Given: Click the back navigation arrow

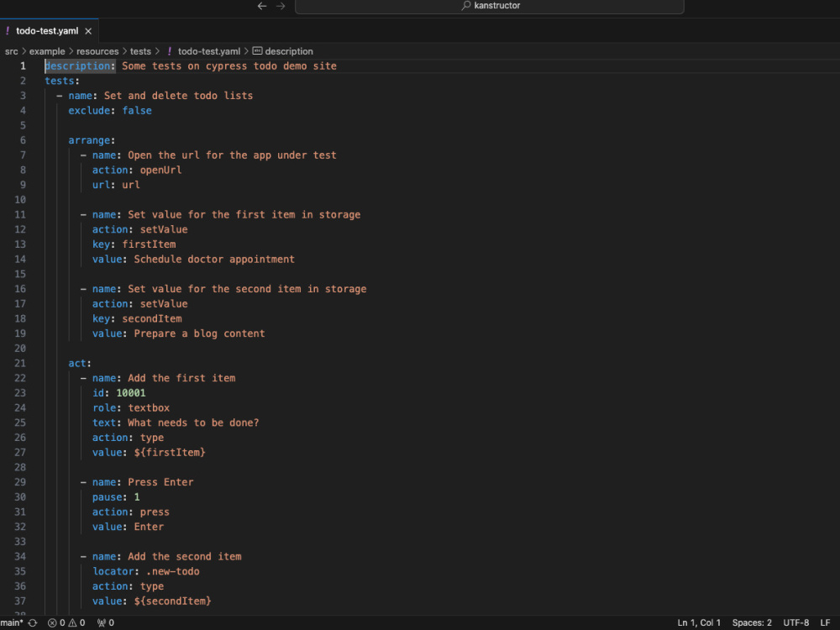Looking at the screenshot, I should click(261, 7).
